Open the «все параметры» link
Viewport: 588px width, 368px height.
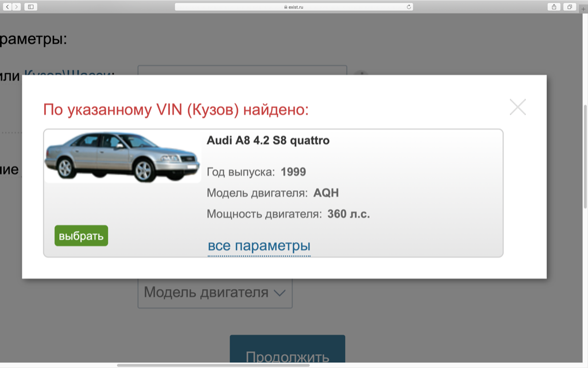[259, 246]
